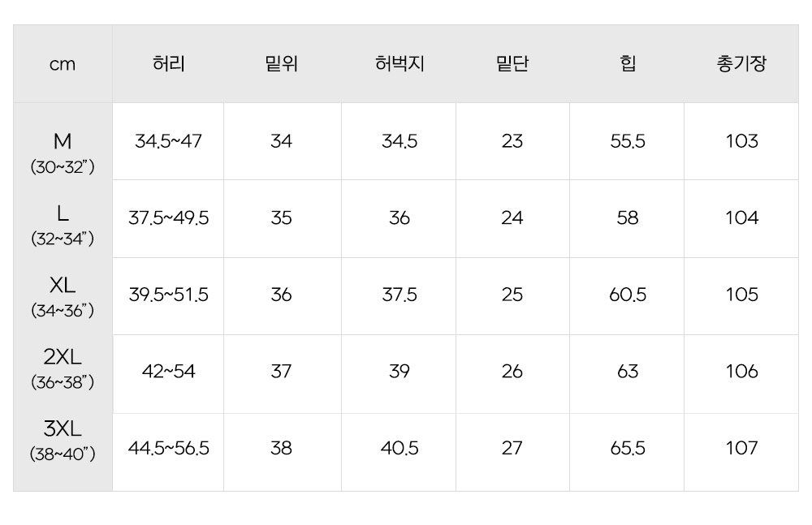The width and height of the screenshot is (812, 525).
Task: Click the XL total length value 105
Action: point(741,295)
